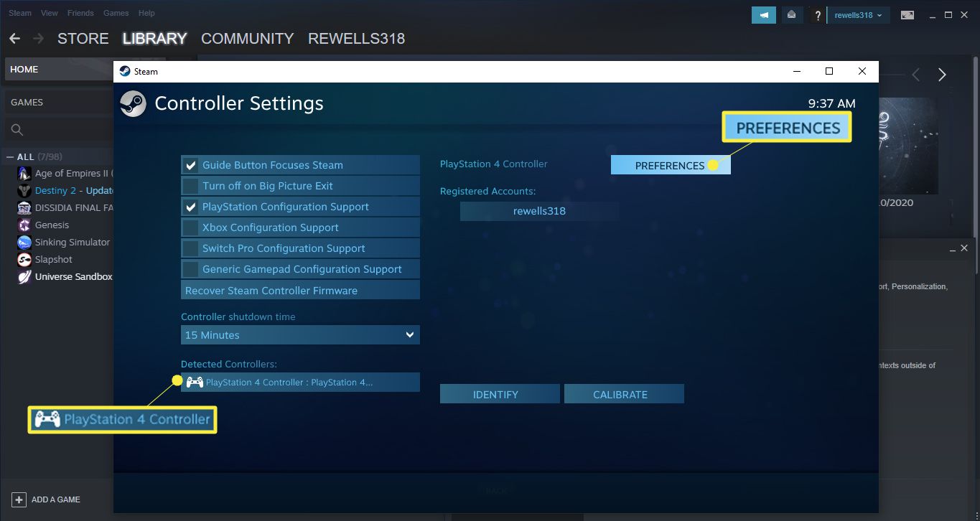
Task: Click the HOME button in library
Action: tap(59, 70)
